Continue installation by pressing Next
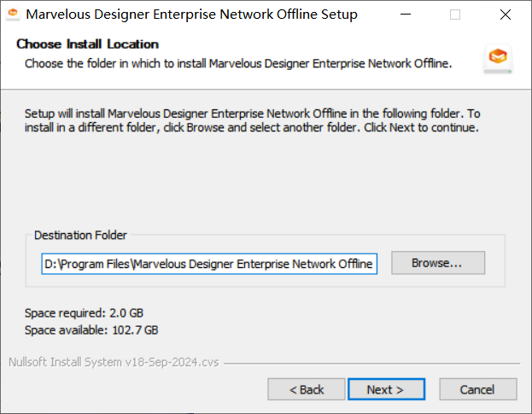 pyautogui.click(x=386, y=389)
